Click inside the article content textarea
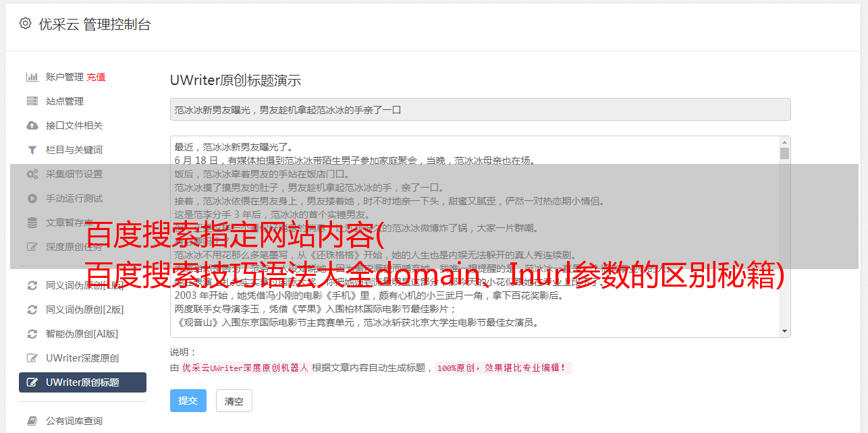The height and width of the screenshot is (433, 868). pyautogui.click(x=474, y=237)
